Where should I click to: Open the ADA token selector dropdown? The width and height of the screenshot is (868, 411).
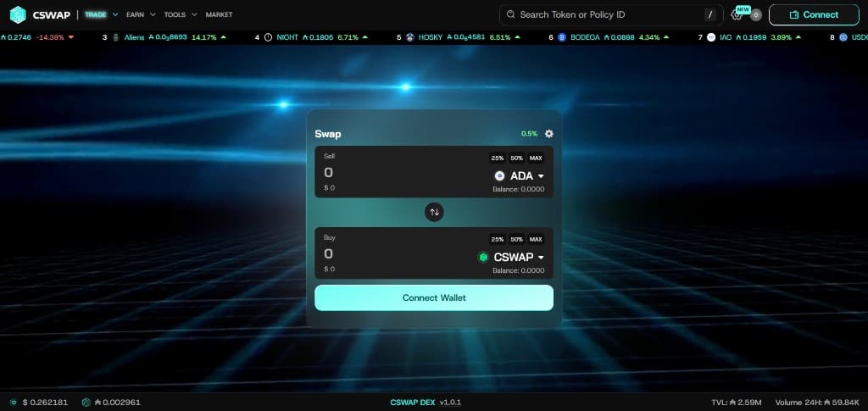520,176
